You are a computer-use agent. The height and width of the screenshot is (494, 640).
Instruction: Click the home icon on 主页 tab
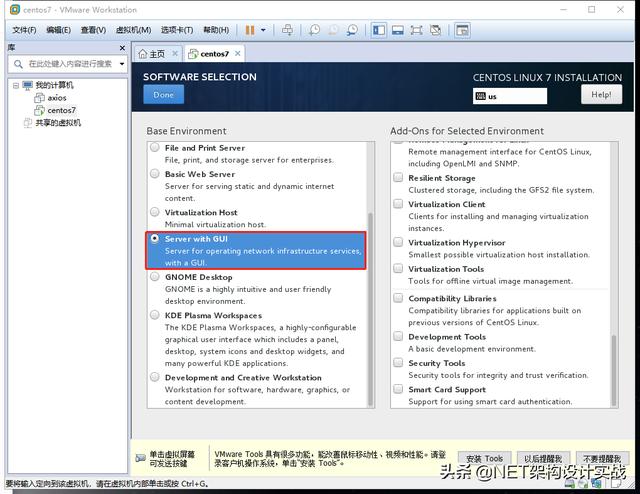(x=143, y=54)
